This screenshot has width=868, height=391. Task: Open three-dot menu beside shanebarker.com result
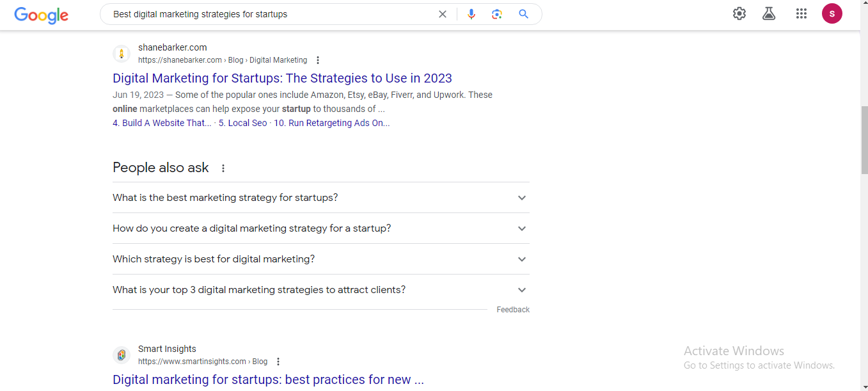(x=318, y=60)
